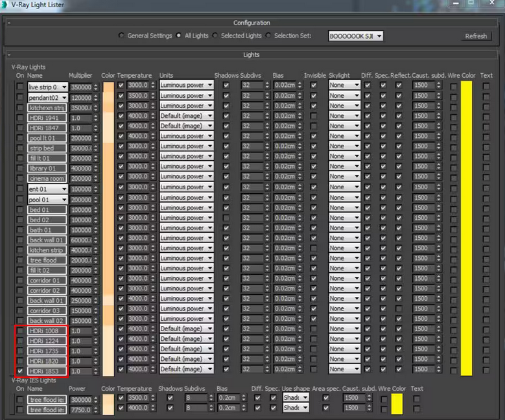Click Temperature value 4000.0 for HDRi 1941

[x=138, y=115]
